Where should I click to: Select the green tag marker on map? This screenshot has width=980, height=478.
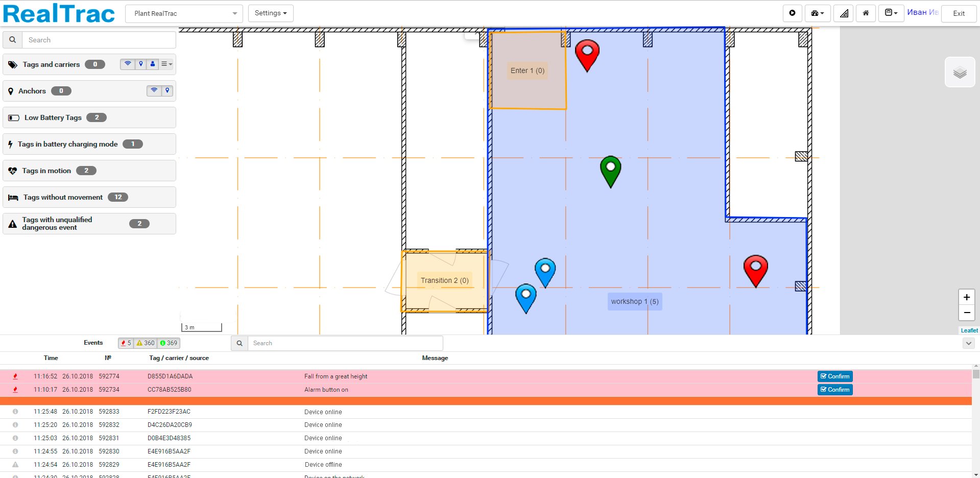pyautogui.click(x=611, y=171)
